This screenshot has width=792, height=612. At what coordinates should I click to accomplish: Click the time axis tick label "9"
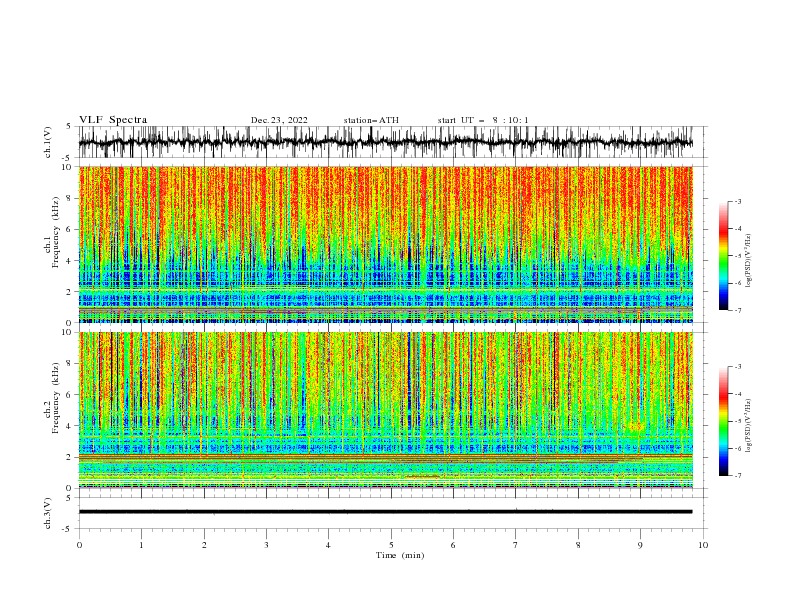tap(640, 545)
